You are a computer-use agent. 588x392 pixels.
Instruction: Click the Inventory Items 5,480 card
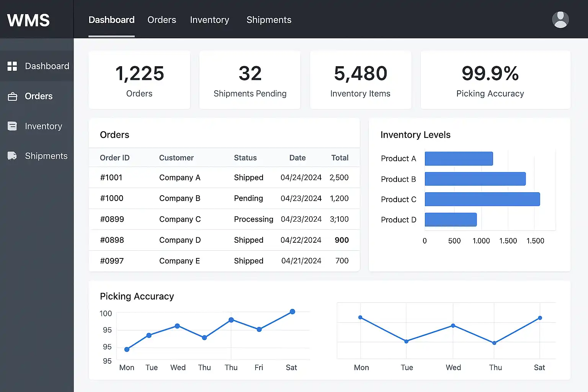coord(361,80)
